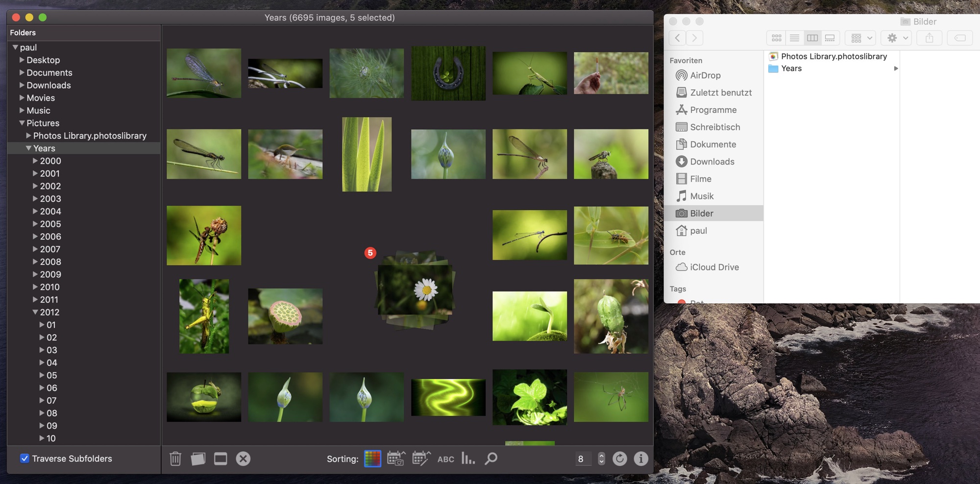Click the thumbnail count stepper arrows
980x484 pixels.
[x=601, y=459]
